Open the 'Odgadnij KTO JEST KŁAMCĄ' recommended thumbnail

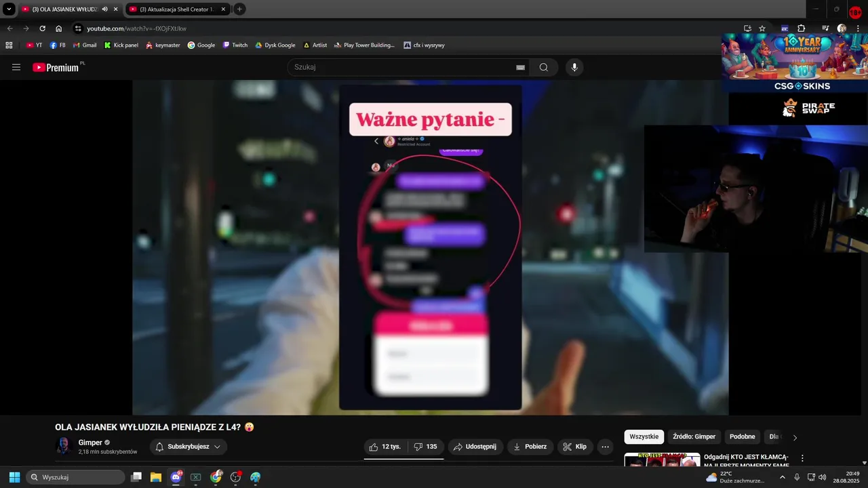coord(662,460)
